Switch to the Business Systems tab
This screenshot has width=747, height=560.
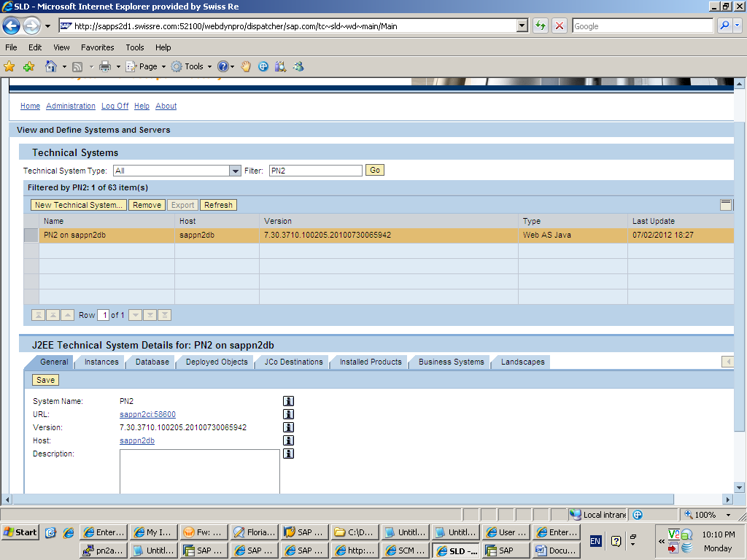451,362
